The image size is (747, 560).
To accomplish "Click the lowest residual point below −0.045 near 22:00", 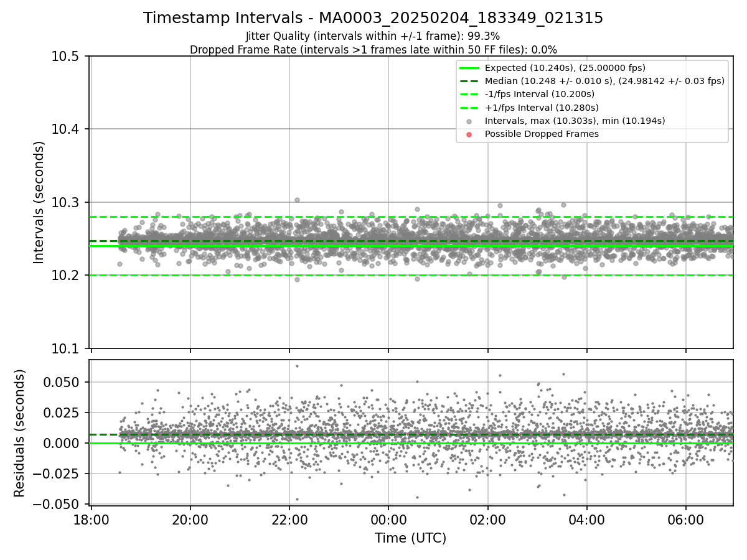I will [297, 499].
